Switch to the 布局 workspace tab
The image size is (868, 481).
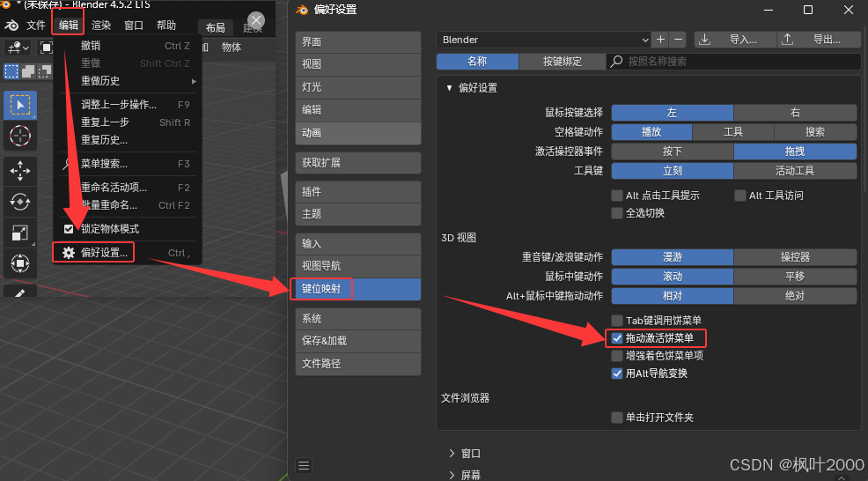coord(216,27)
